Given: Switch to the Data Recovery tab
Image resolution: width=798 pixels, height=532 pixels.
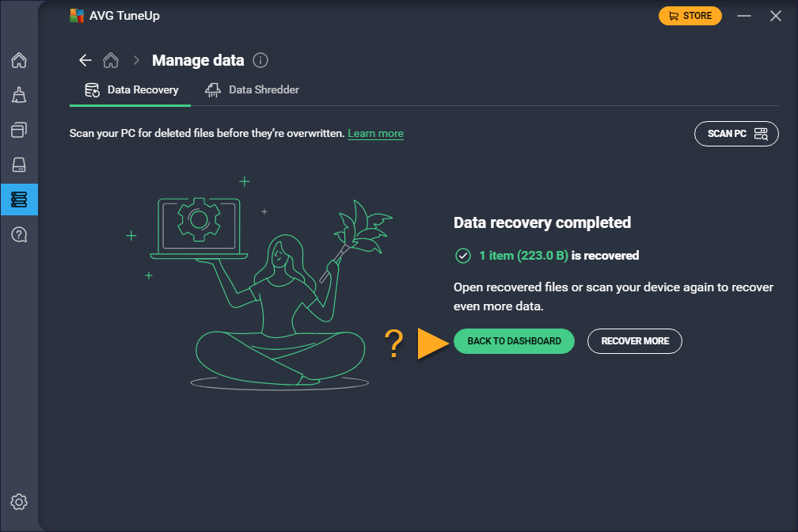Looking at the screenshot, I should (x=131, y=90).
